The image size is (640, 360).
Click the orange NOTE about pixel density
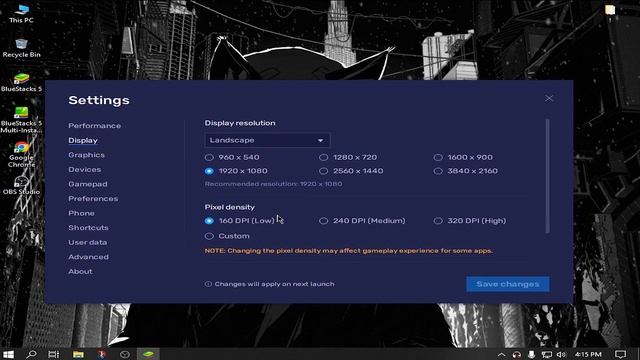[x=349, y=251]
